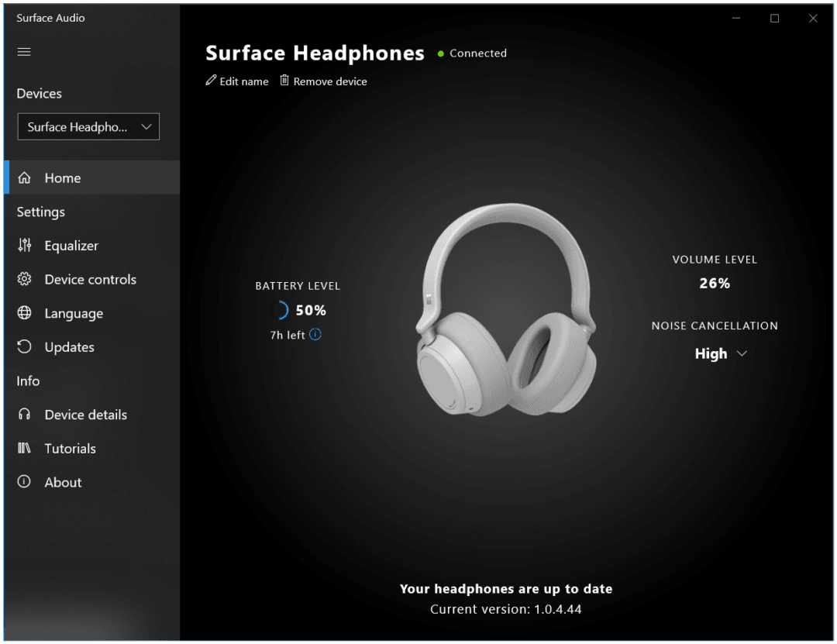Image resolution: width=837 pixels, height=644 pixels.
Task: Click the Device details headphone icon
Action: (24, 415)
